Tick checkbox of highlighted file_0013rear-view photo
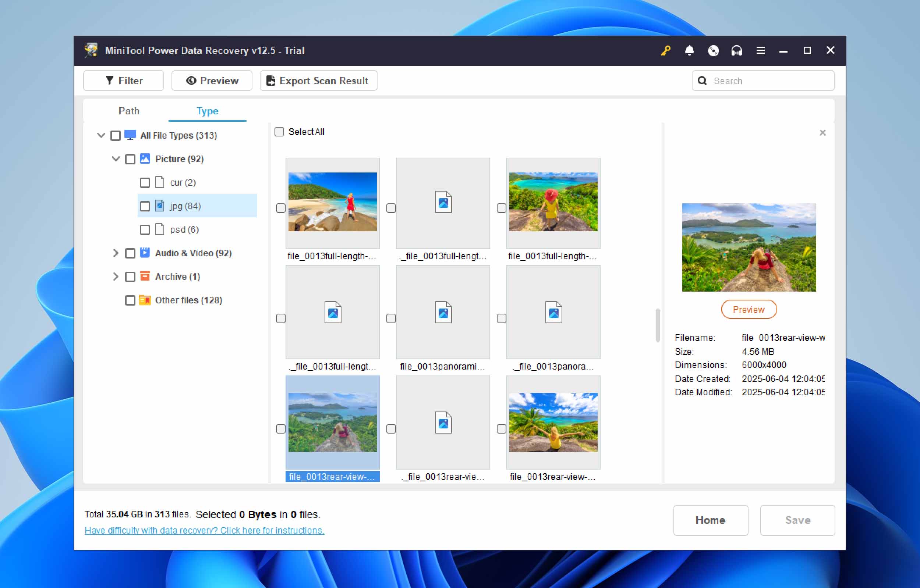 coord(281,429)
